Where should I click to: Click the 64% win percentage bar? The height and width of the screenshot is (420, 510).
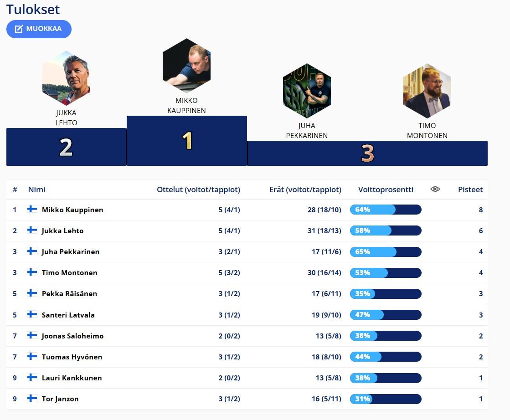386,210
